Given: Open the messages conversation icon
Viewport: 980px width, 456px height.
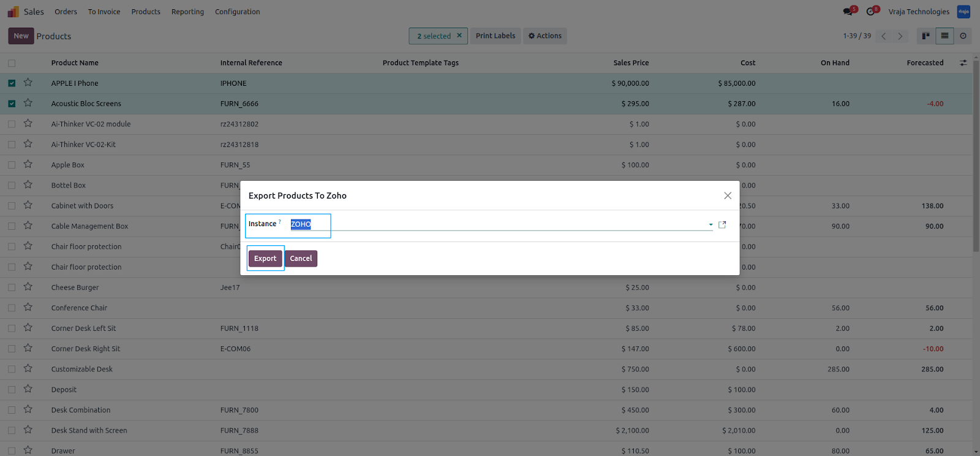Looking at the screenshot, I should (849, 11).
